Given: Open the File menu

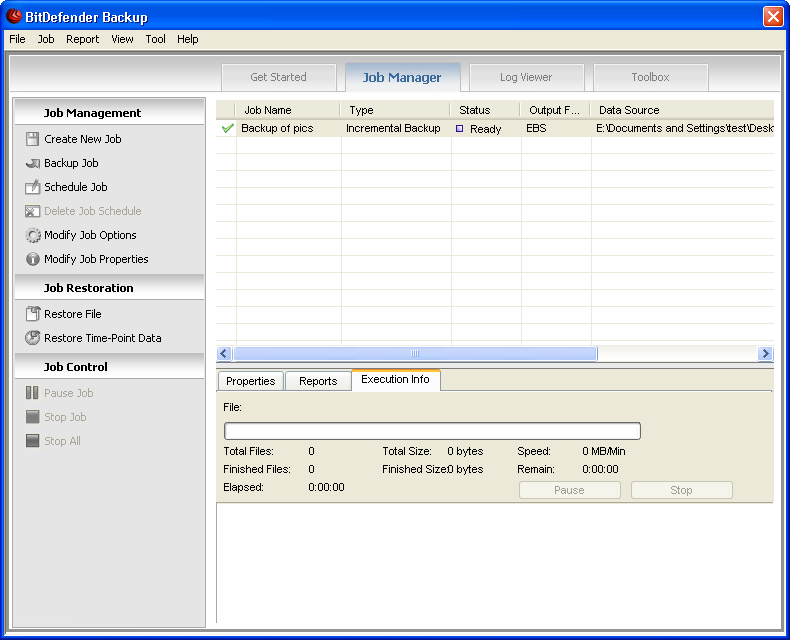Looking at the screenshot, I should tap(17, 39).
